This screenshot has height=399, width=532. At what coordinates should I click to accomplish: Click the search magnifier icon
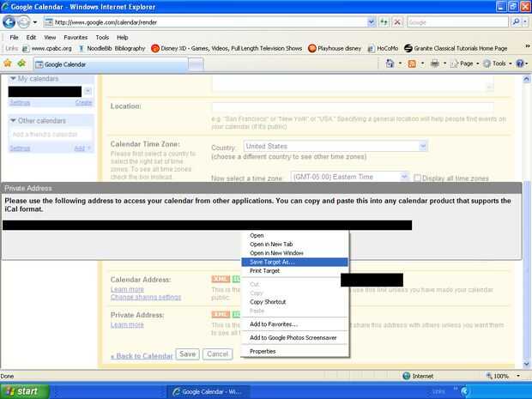coord(516,22)
